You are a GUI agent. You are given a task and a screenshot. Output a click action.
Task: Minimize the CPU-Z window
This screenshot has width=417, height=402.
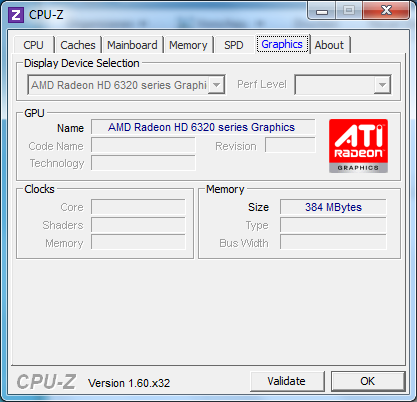coord(322,11)
